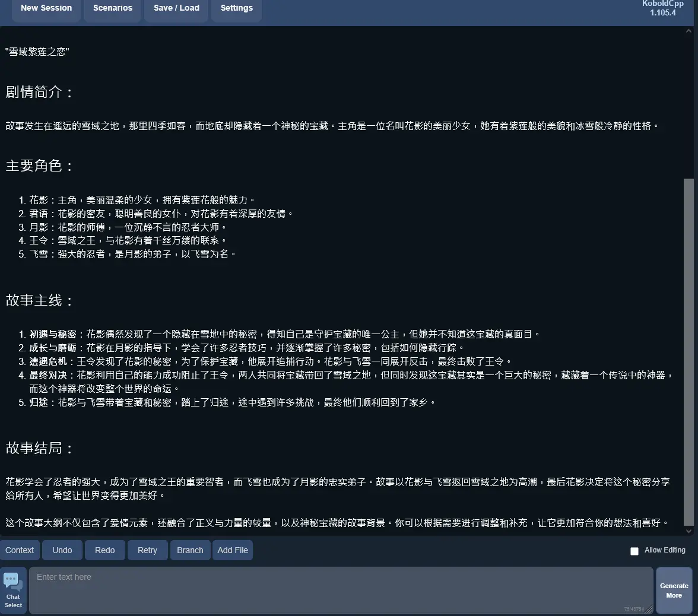Click the scrollbar down arrow
This screenshot has width=698, height=616.
pyautogui.click(x=689, y=531)
